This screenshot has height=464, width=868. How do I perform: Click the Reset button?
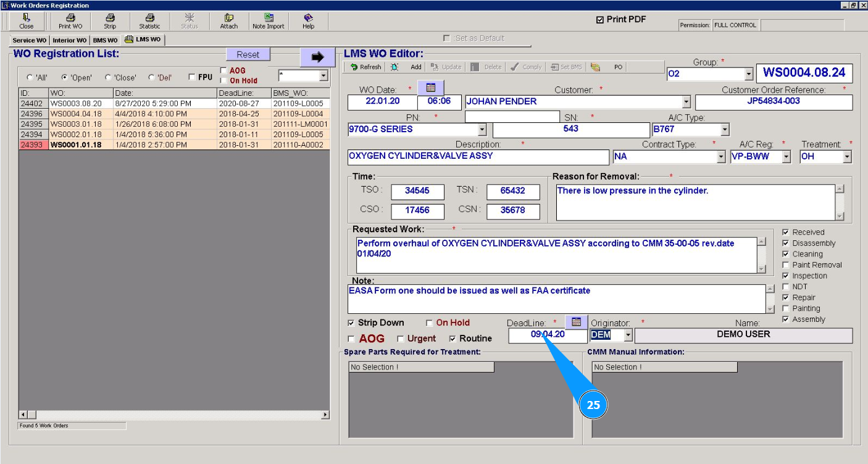click(248, 54)
